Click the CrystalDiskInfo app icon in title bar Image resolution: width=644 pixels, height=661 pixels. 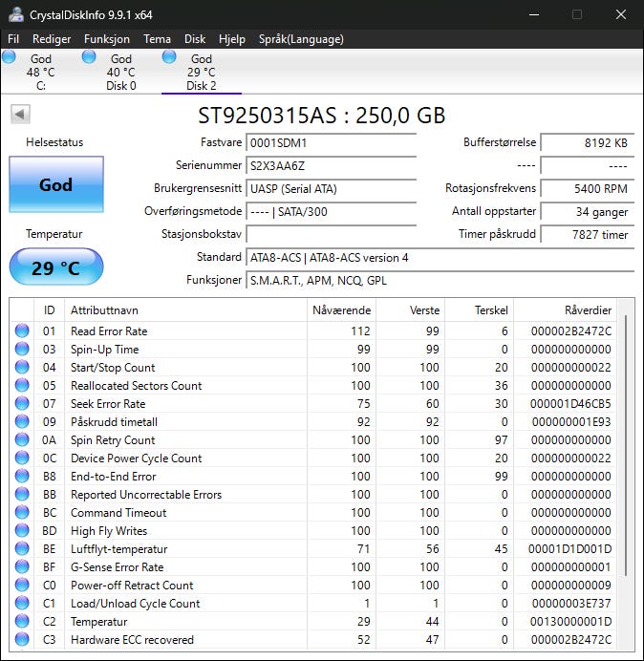[16, 14]
